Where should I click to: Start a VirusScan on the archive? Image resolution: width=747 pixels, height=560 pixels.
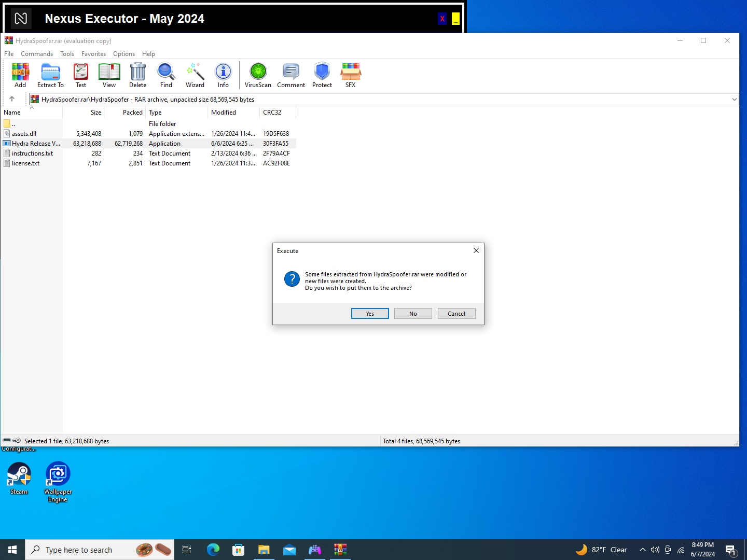click(x=258, y=75)
